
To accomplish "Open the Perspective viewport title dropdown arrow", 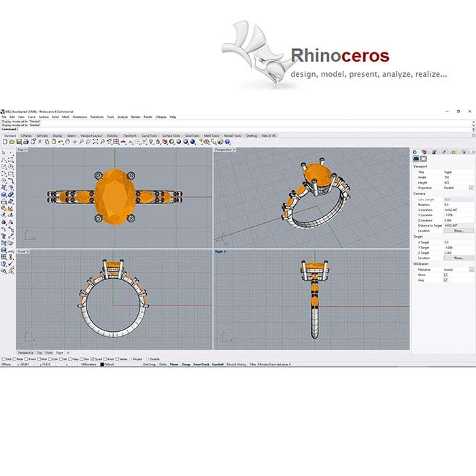I will click(235, 150).
